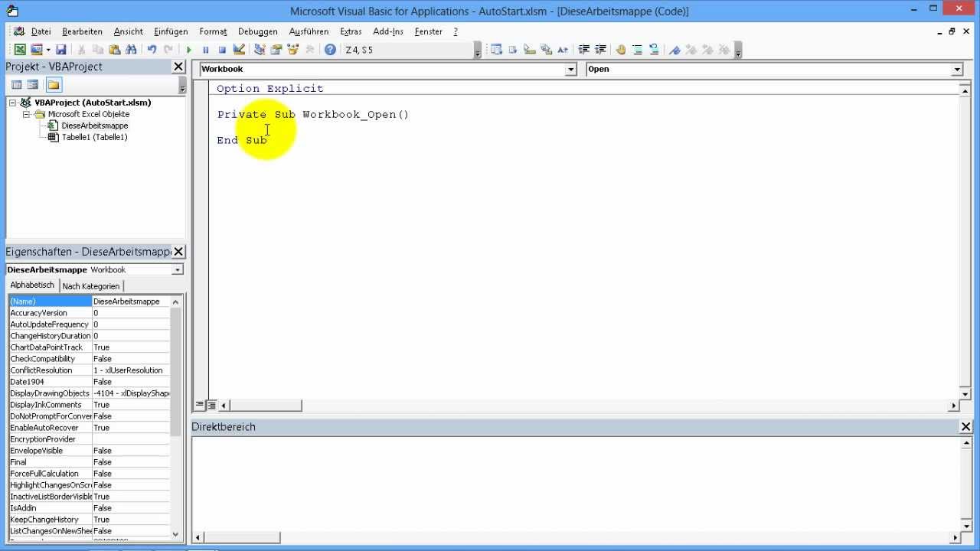
Task: Click the Uncomment Block icon
Action: [655, 50]
